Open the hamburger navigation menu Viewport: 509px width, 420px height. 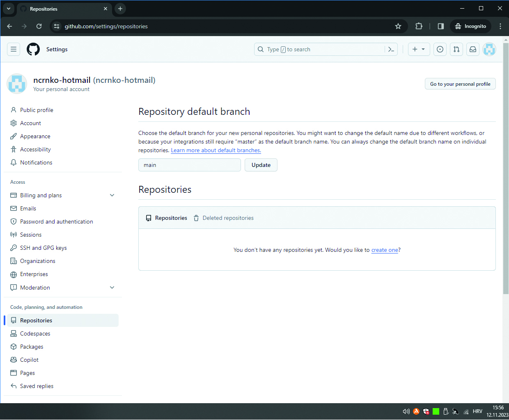click(14, 49)
